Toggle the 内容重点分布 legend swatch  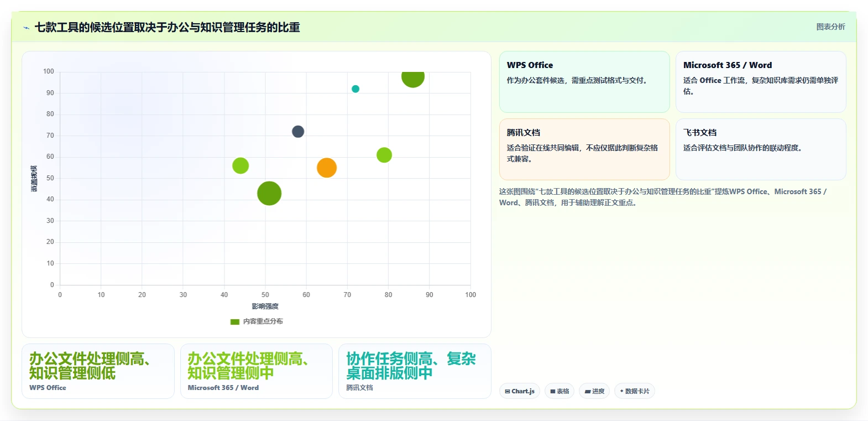(x=235, y=321)
